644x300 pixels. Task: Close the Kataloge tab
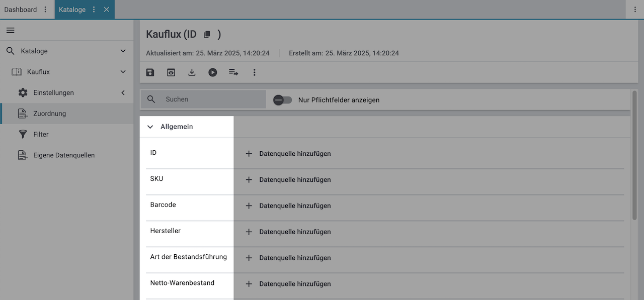tap(107, 10)
